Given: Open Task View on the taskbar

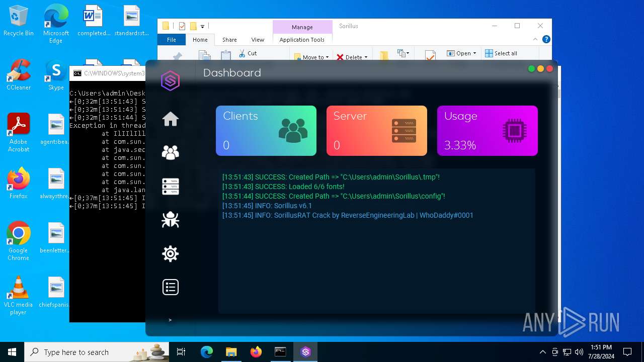Looking at the screenshot, I should pyautogui.click(x=181, y=352).
